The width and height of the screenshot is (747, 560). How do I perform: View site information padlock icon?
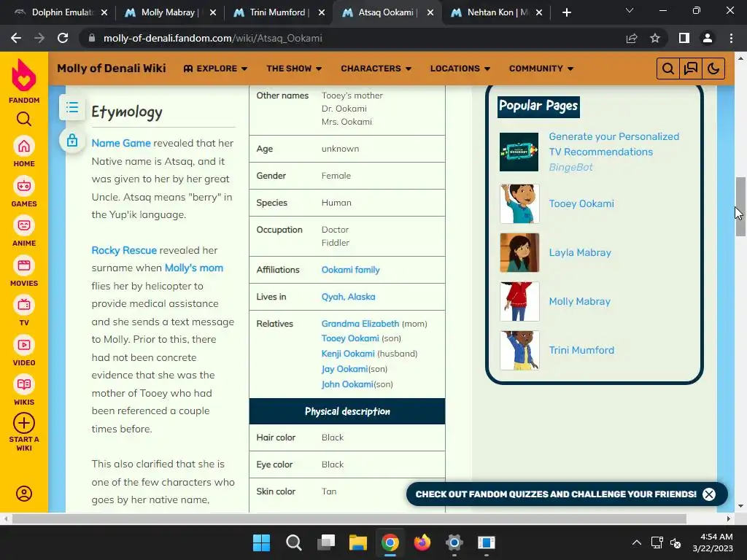coord(92,38)
